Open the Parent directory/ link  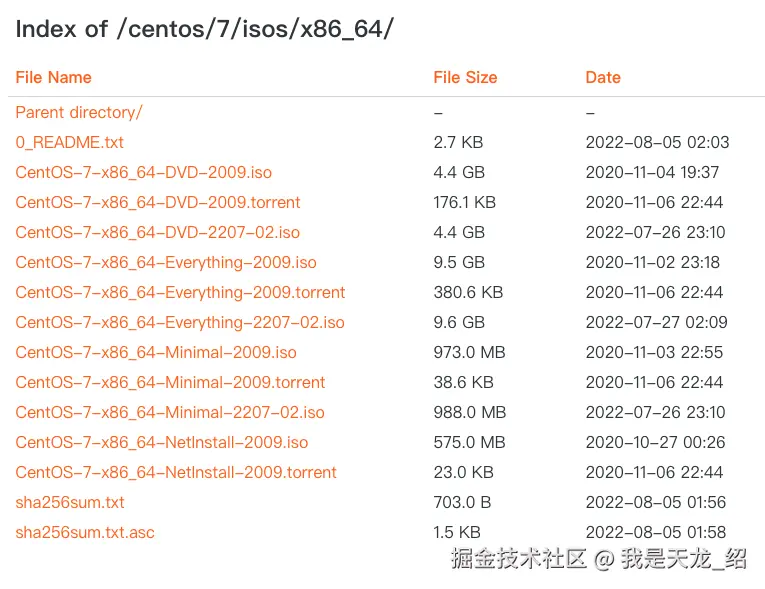pos(79,112)
